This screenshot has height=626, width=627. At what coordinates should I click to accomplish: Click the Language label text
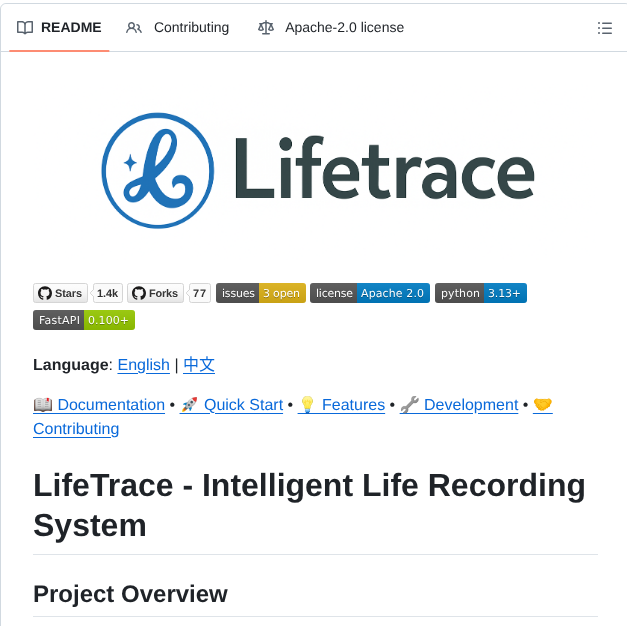[73, 365]
